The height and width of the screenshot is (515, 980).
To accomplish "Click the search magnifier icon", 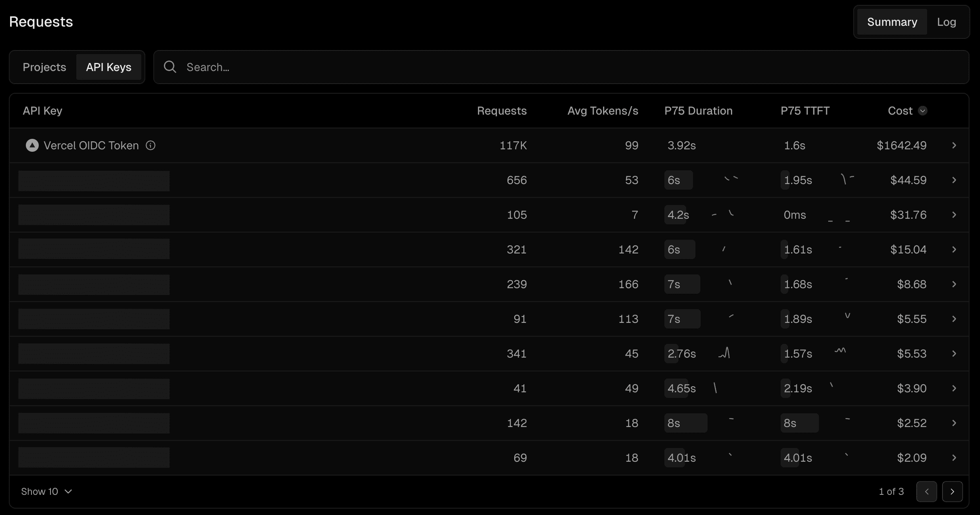I will [x=170, y=67].
